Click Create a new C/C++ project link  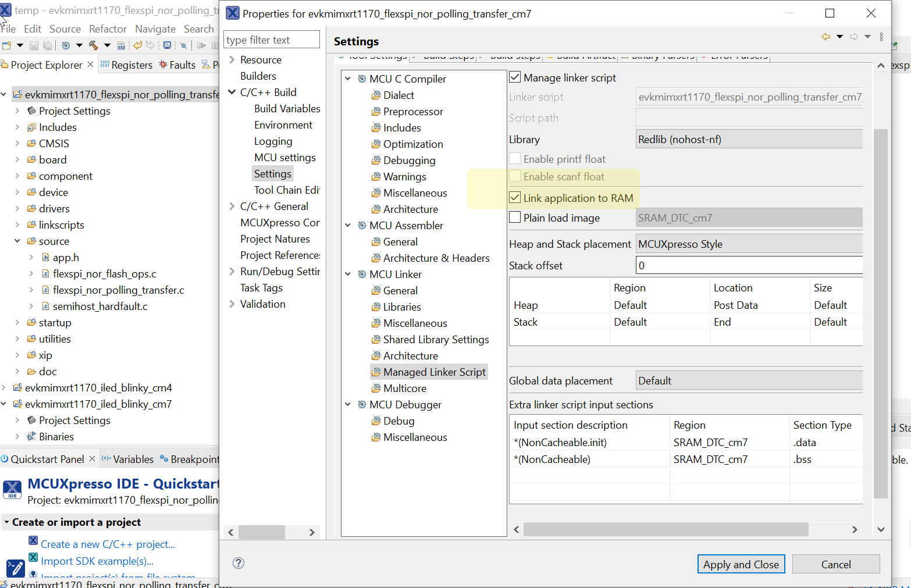[x=108, y=544]
